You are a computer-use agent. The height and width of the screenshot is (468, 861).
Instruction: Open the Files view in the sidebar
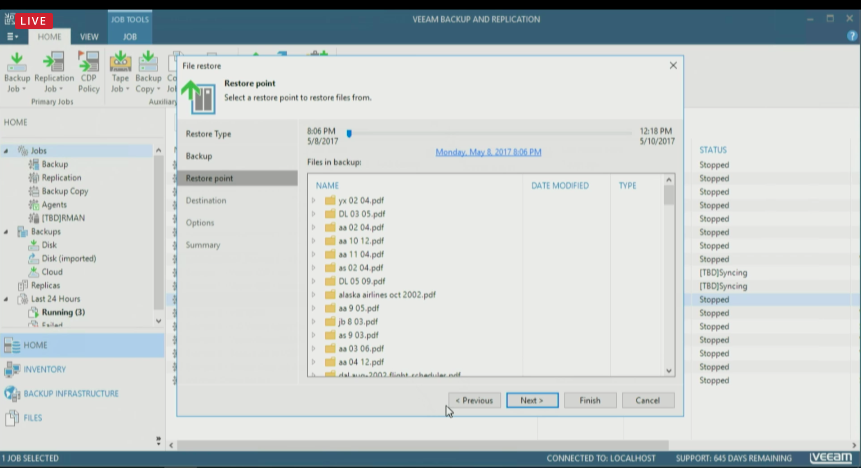(33, 417)
